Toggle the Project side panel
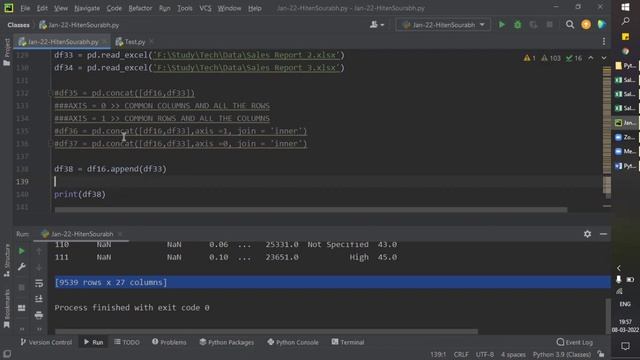The width and height of the screenshot is (640, 360). [x=7, y=52]
